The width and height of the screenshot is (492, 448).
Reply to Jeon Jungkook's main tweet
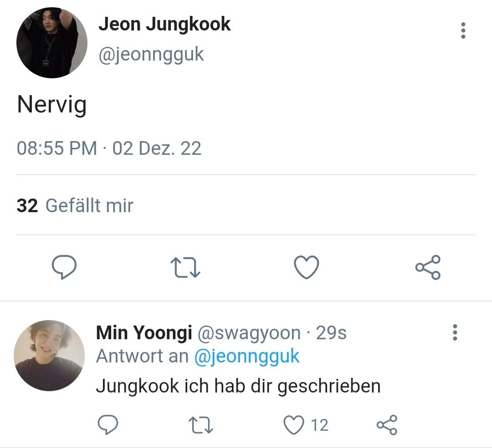(x=64, y=267)
